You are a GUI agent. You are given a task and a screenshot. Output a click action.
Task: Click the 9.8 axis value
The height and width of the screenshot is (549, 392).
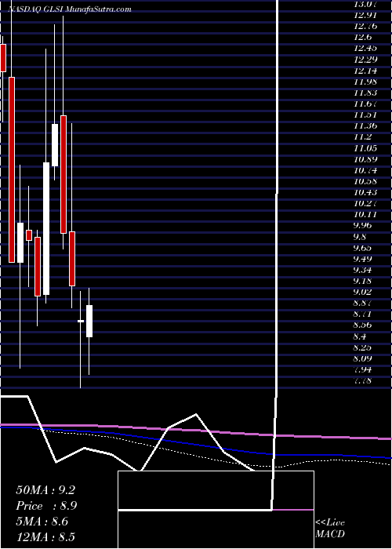coord(360,237)
